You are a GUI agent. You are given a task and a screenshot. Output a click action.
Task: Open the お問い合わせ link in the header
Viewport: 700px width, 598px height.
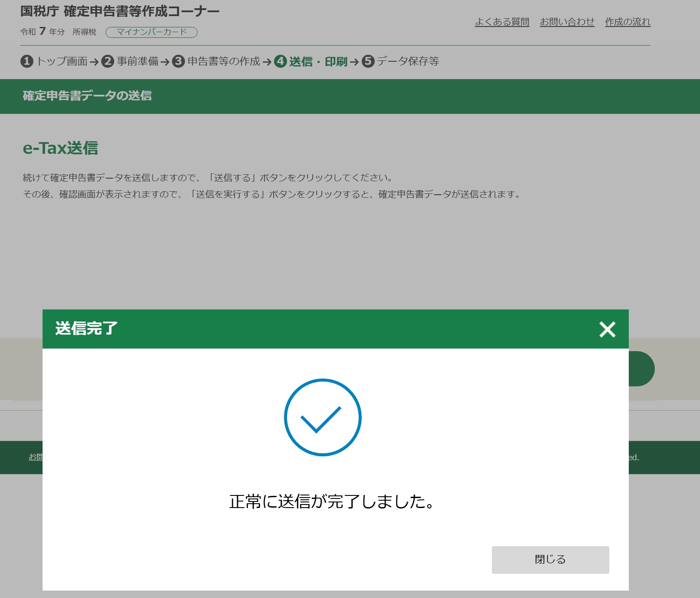point(567,22)
